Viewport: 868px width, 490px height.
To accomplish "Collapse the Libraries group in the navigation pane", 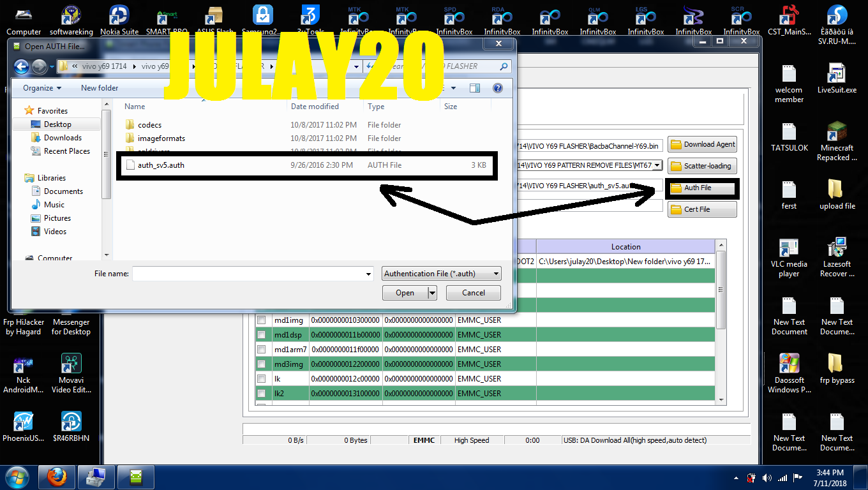I will point(51,178).
